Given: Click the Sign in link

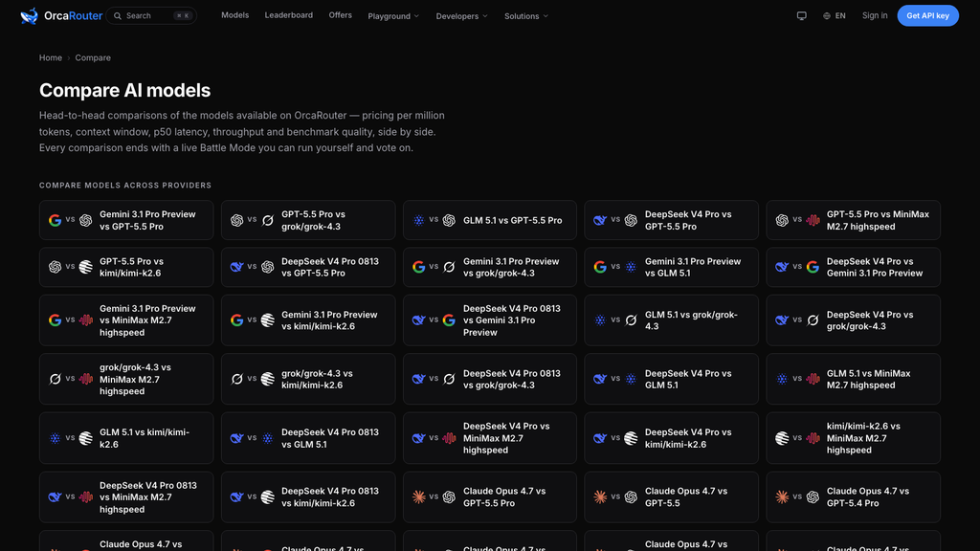Looking at the screenshot, I should pyautogui.click(x=875, y=15).
